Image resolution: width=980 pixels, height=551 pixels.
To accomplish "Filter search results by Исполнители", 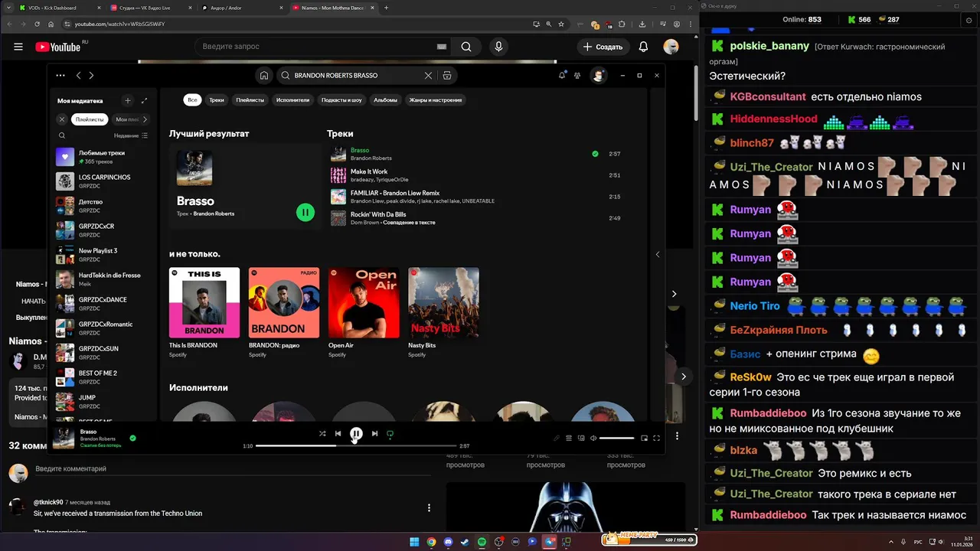I will [x=292, y=99].
